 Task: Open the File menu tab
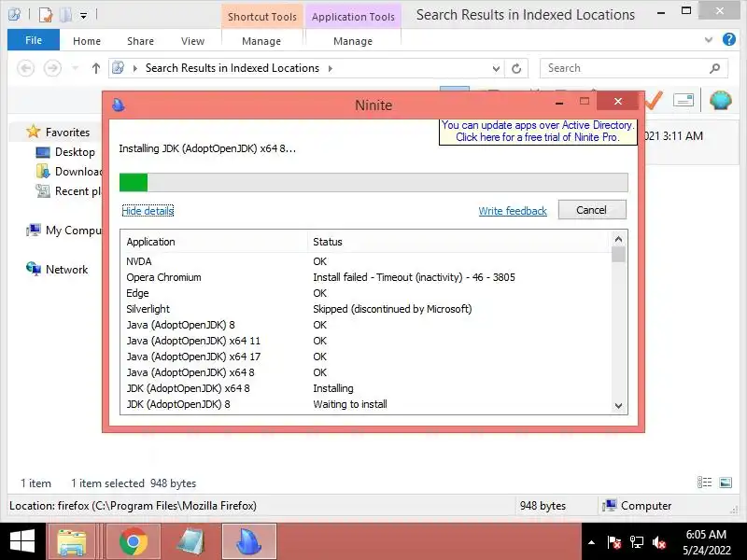click(34, 40)
